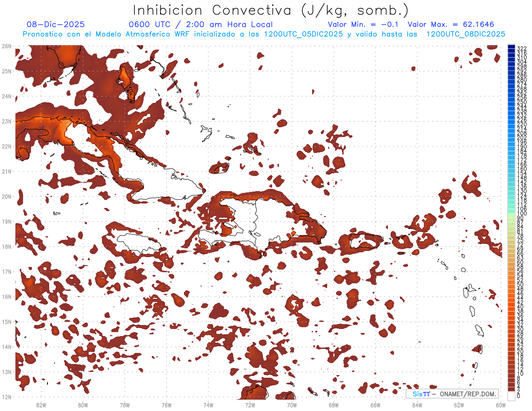Click the 16N latitude label
This screenshot has width=532, height=411.
(7, 297)
